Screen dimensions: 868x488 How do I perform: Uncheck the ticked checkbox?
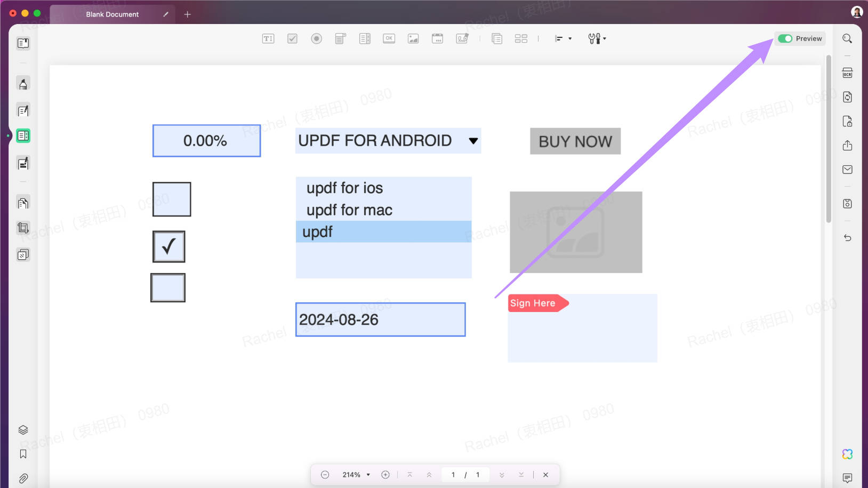pyautogui.click(x=169, y=246)
